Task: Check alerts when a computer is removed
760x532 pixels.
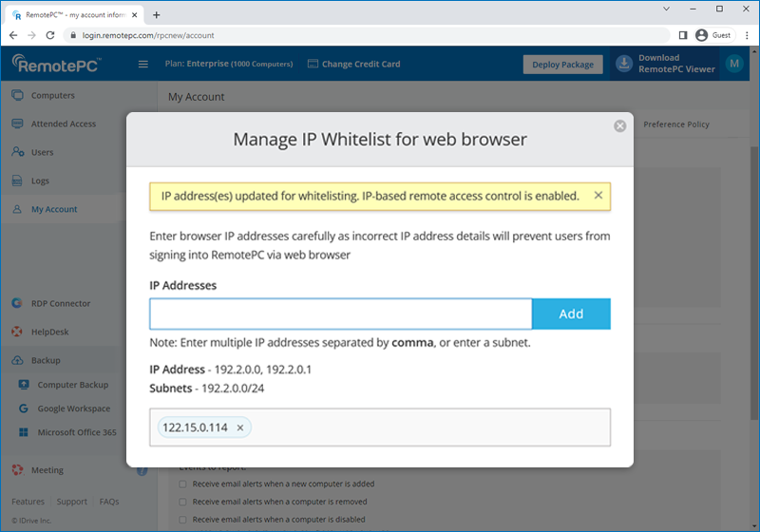Action: click(x=183, y=502)
